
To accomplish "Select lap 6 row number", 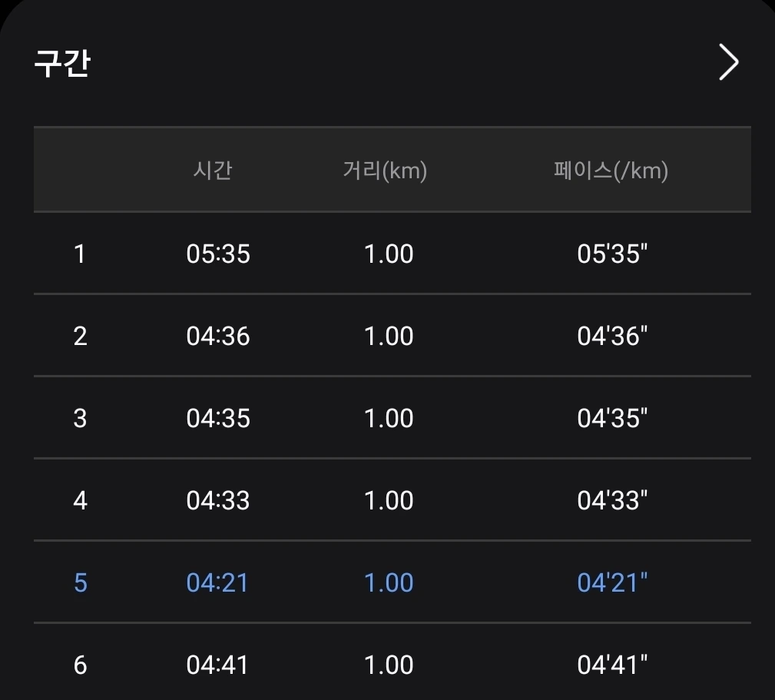I will click(x=80, y=665).
